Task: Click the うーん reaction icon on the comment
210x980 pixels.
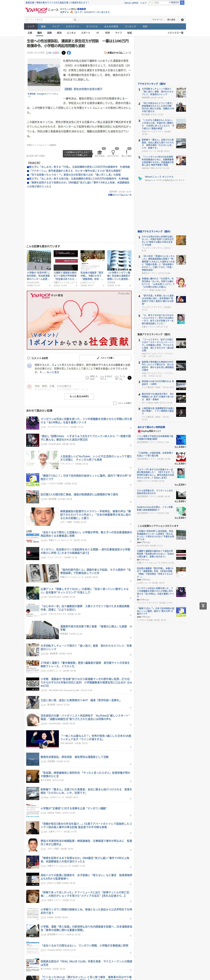Action: coord(117,378)
